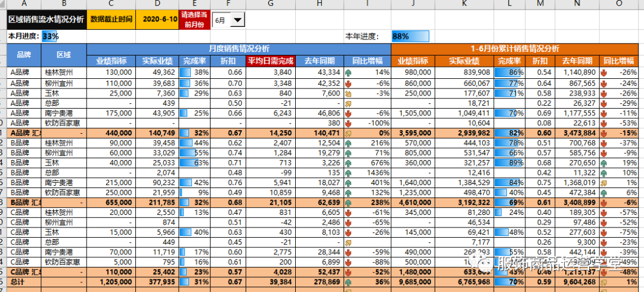The height and width of the screenshot is (292, 644).
Task: Click the red down arrow beside -15%
Action: tap(603, 133)
